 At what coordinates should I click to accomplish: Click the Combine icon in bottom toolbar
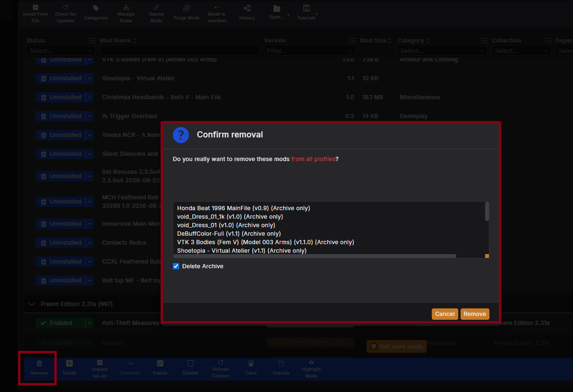coord(130,363)
